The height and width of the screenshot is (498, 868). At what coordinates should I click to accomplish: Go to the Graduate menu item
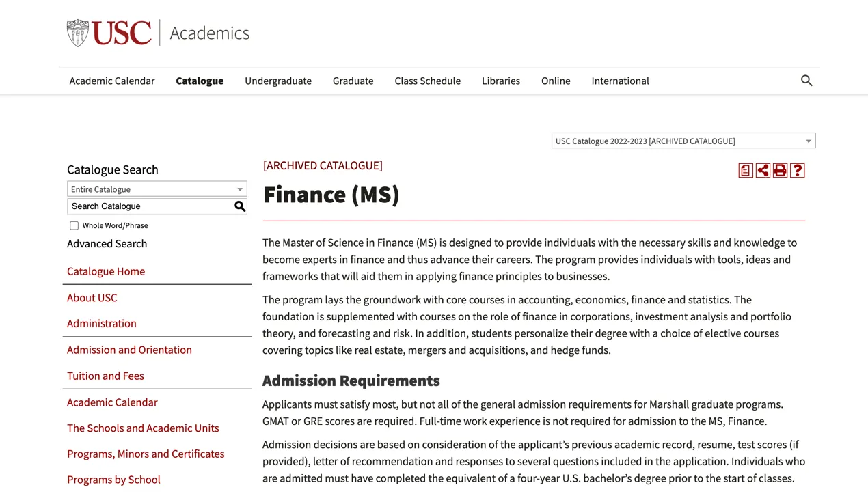point(353,81)
